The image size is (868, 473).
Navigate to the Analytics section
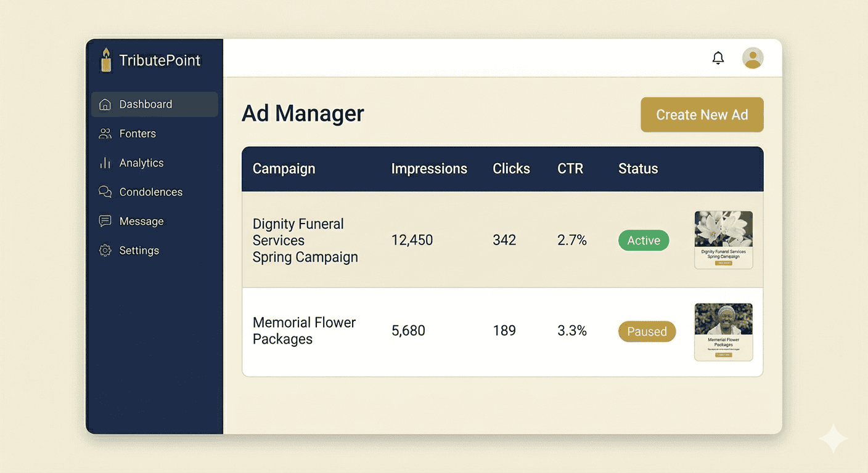[141, 163]
